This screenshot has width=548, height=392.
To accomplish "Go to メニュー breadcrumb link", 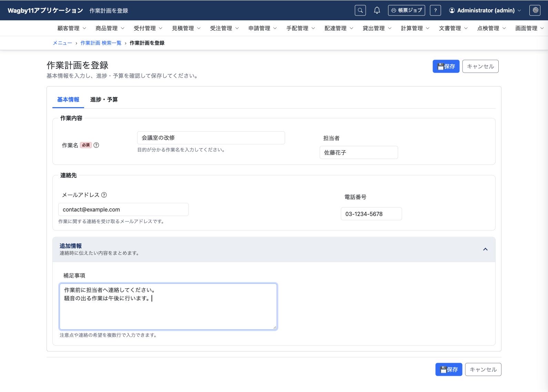I will tap(62, 43).
